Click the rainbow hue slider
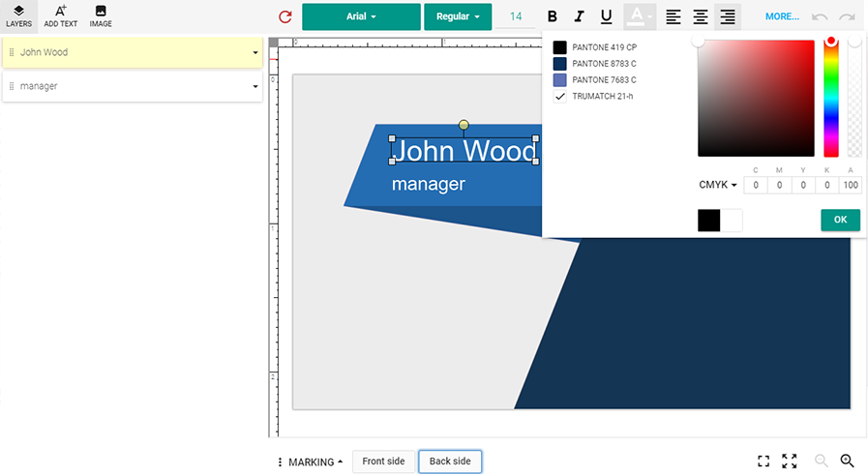 point(831,99)
